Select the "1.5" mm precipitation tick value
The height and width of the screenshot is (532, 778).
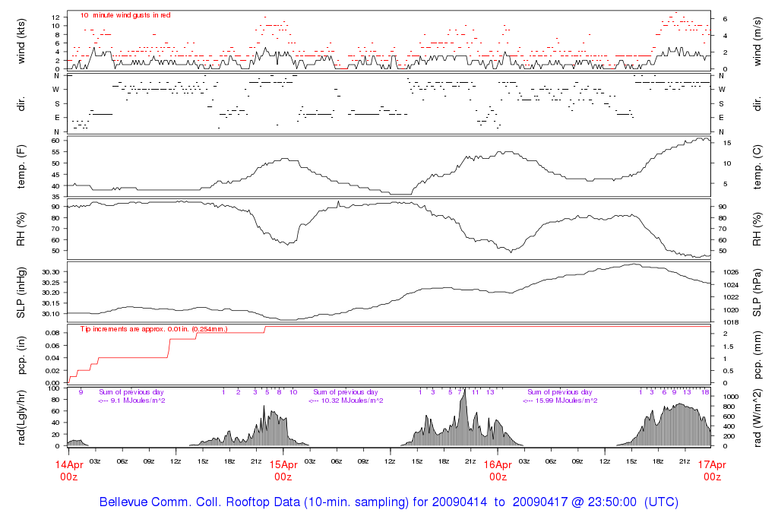point(729,347)
